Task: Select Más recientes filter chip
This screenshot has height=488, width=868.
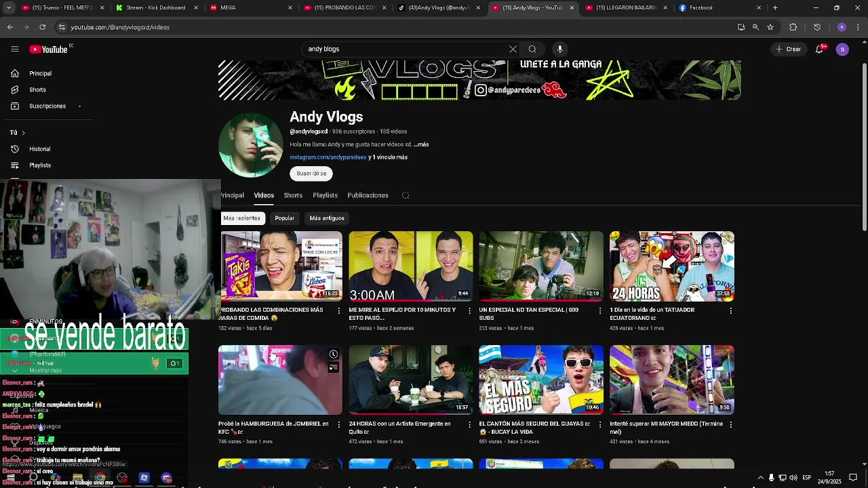Action: (242, 218)
